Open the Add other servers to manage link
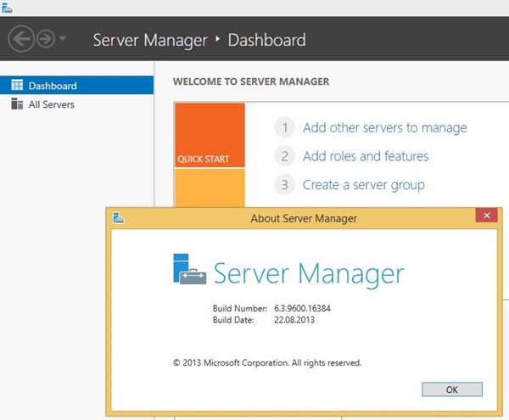 click(x=384, y=128)
